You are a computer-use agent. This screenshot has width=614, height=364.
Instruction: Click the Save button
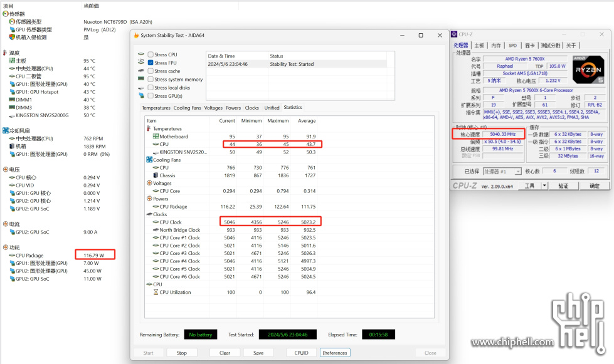pyautogui.click(x=258, y=353)
